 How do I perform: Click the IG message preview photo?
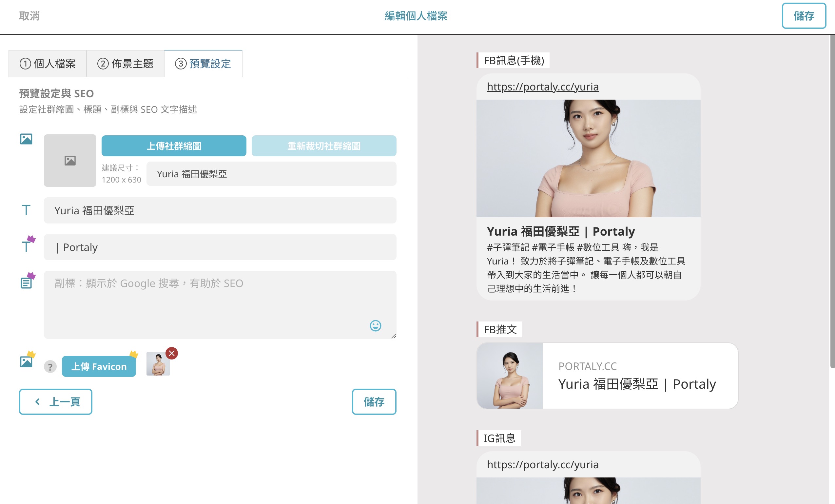coord(588,491)
